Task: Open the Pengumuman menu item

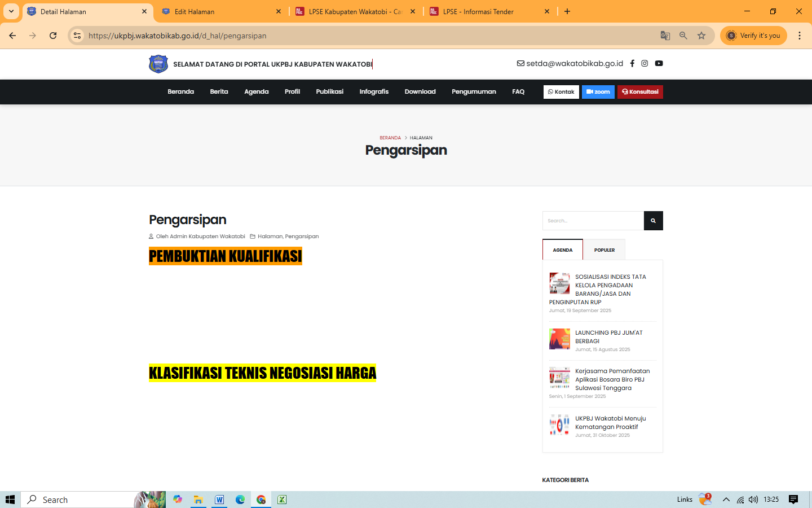Action: point(474,92)
